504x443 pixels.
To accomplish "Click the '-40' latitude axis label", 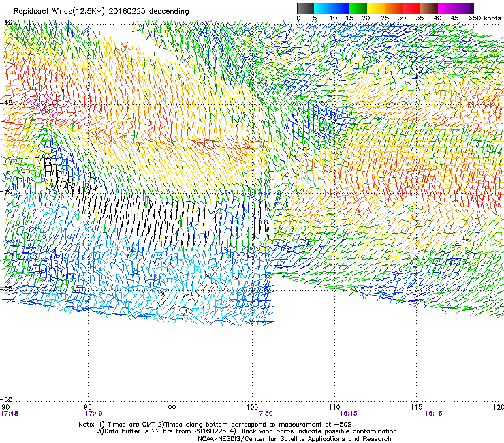I will pos(6,22).
